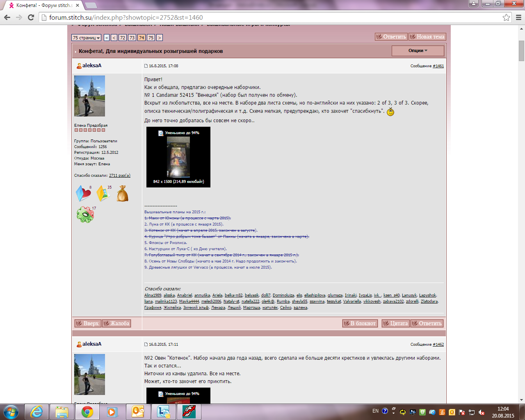Start a new topic with 'Новая тема'
The width and height of the screenshot is (525, 420).
(x=427, y=37)
